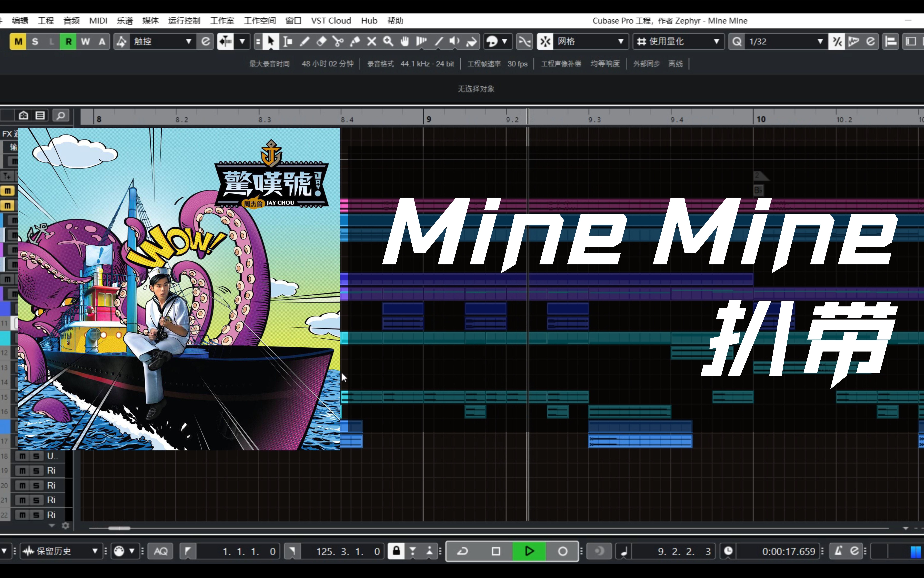Image resolution: width=924 pixels, height=578 pixels.
Task: Select the Range Selection tool
Action: tap(287, 41)
